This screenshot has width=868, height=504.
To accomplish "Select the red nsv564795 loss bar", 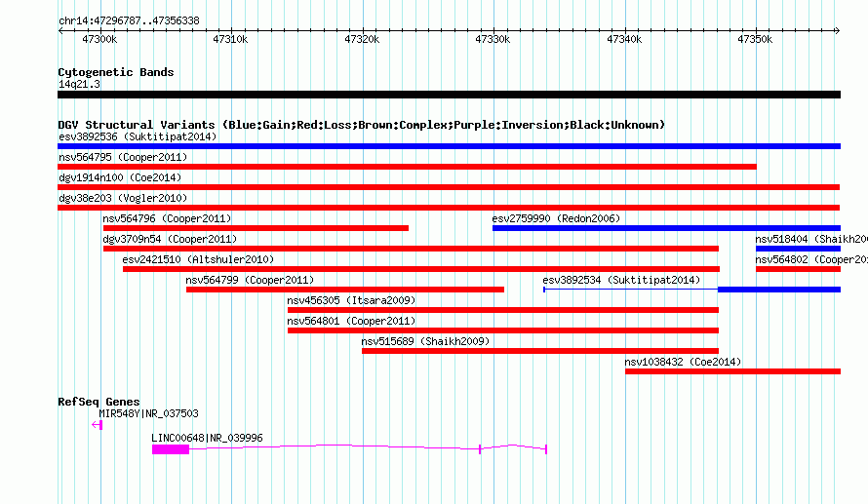I will click(407, 167).
